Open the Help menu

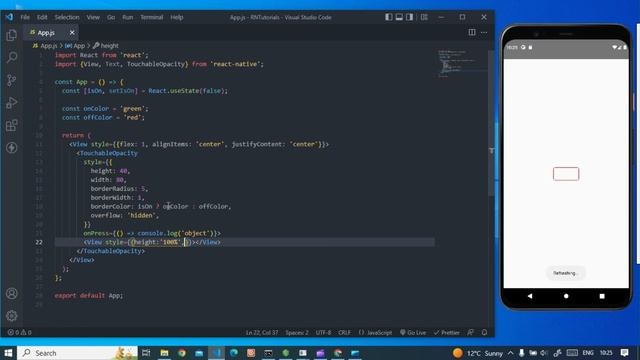click(177, 17)
